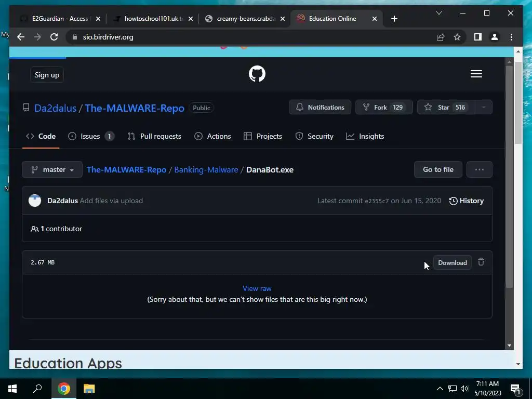Open Da2dalus owner link in title
Image resolution: width=532 pixels, height=399 pixels.
pos(55,108)
